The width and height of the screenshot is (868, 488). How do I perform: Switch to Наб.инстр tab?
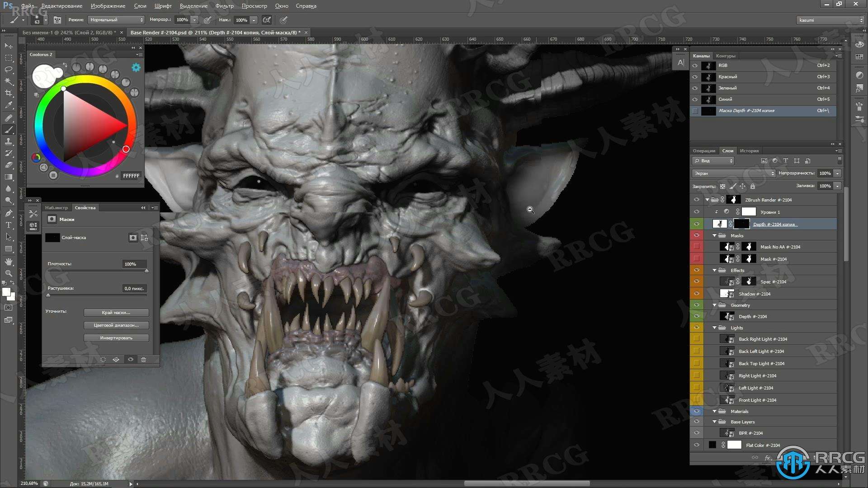click(57, 208)
